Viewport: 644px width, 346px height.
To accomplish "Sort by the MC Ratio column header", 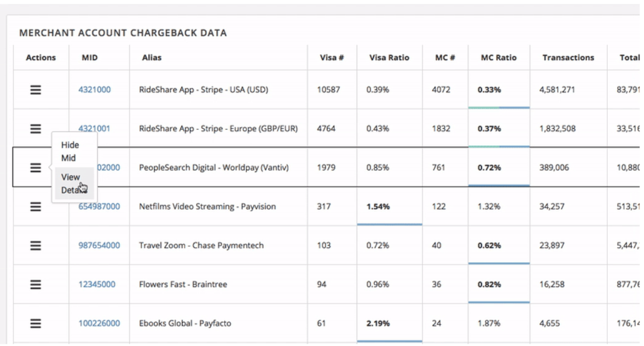I will pyautogui.click(x=499, y=57).
